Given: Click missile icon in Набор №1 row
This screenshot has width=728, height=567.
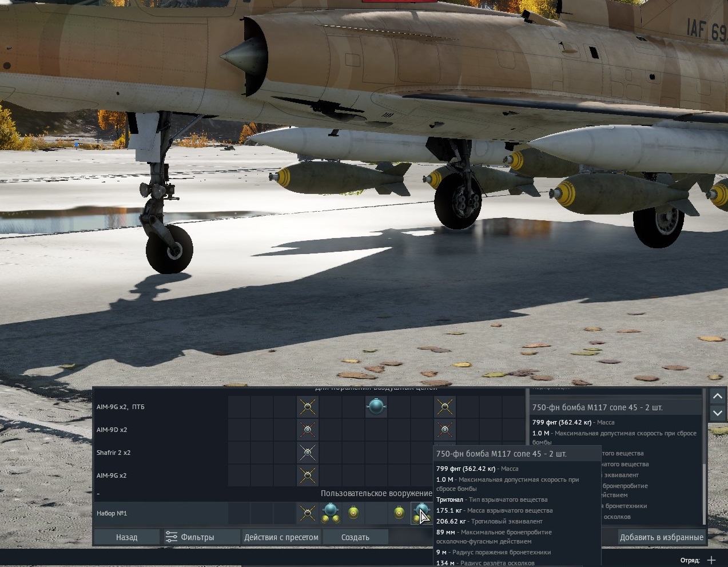Looking at the screenshot, I should (x=308, y=513).
